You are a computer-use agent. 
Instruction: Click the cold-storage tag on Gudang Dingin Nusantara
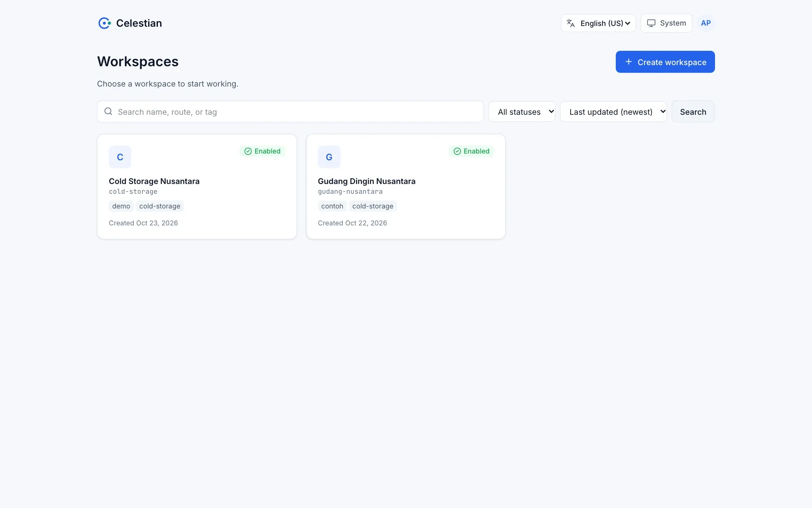[x=373, y=206]
